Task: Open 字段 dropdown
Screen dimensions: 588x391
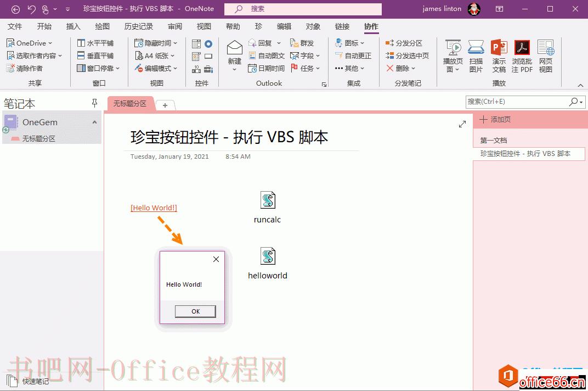Action: pos(305,55)
